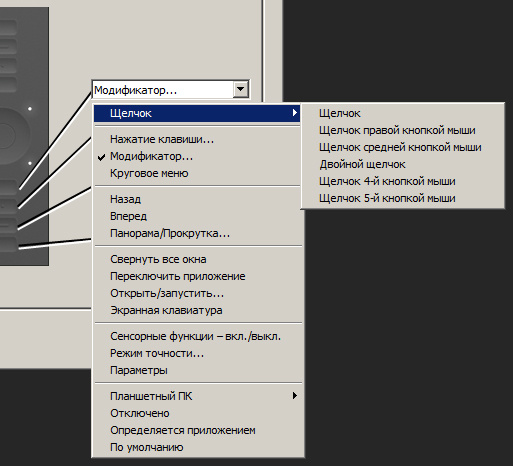
Task: Expand the Планшетный ПК submenu arrow
Action: pyautogui.click(x=294, y=396)
